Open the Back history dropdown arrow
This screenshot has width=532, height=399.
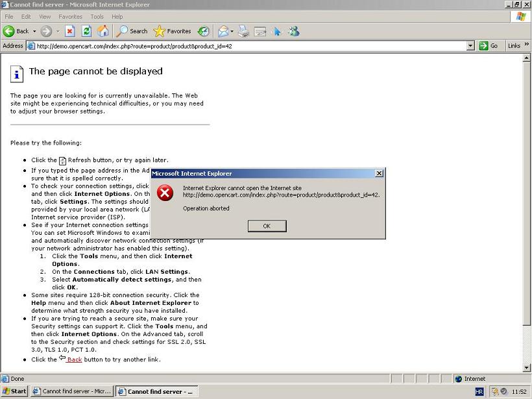click(x=34, y=31)
